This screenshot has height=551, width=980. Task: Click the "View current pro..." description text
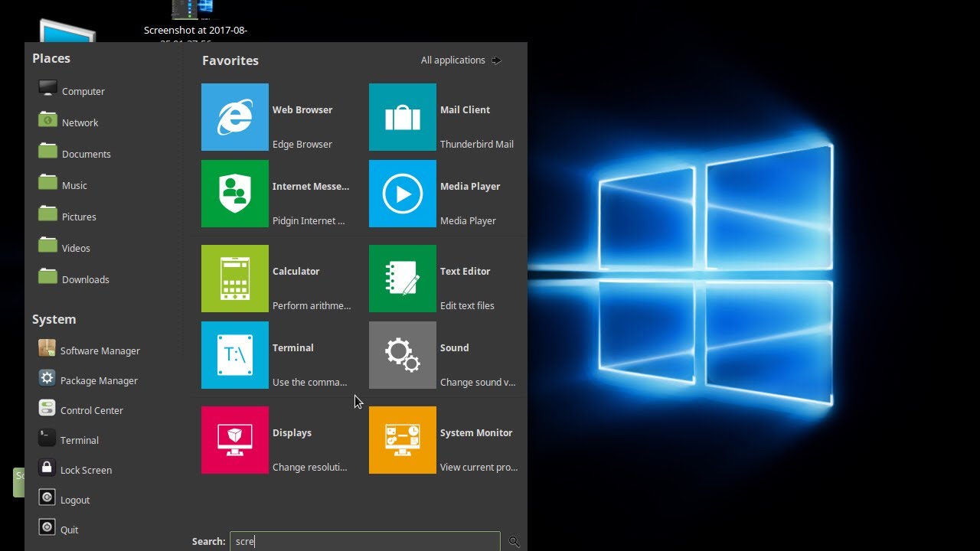479,467
